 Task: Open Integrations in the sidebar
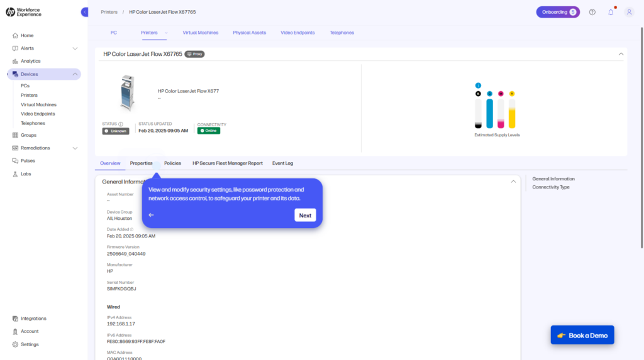pos(33,319)
